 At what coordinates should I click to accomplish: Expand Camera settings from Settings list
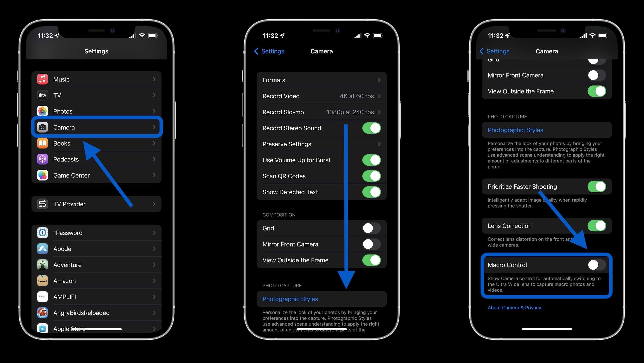[x=96, y=127]
